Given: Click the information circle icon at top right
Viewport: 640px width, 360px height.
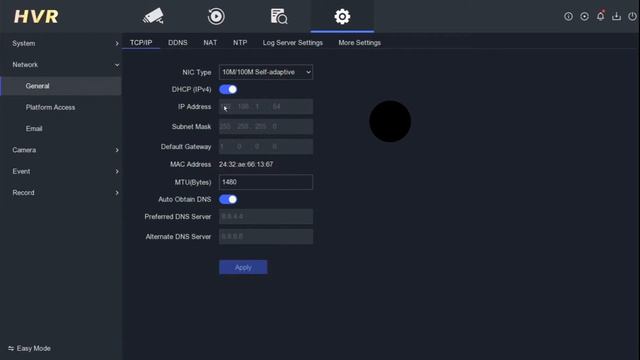Looking at the screenshot, I should 568,16.
